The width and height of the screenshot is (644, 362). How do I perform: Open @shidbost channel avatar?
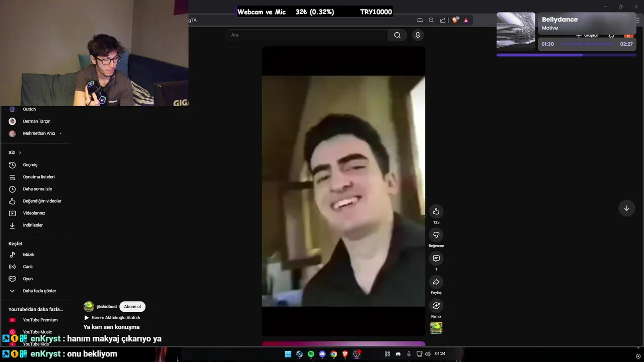[89, 307]
